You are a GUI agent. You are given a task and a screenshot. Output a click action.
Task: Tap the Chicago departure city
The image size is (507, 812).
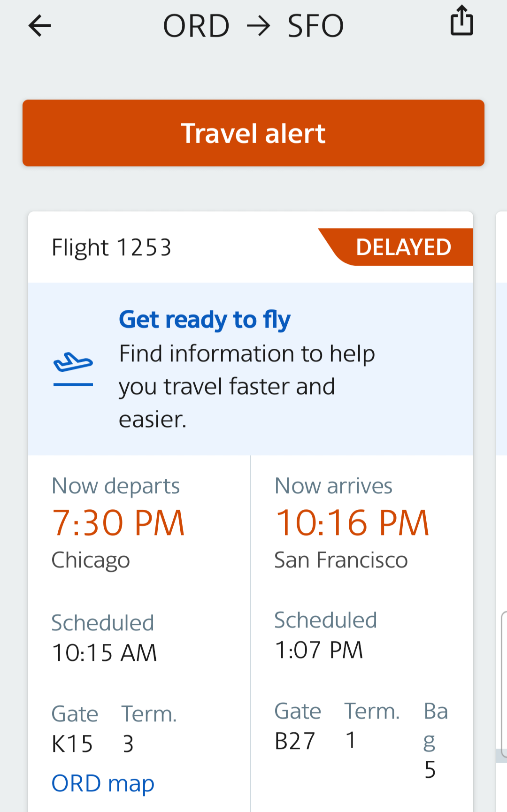(91, 560)
